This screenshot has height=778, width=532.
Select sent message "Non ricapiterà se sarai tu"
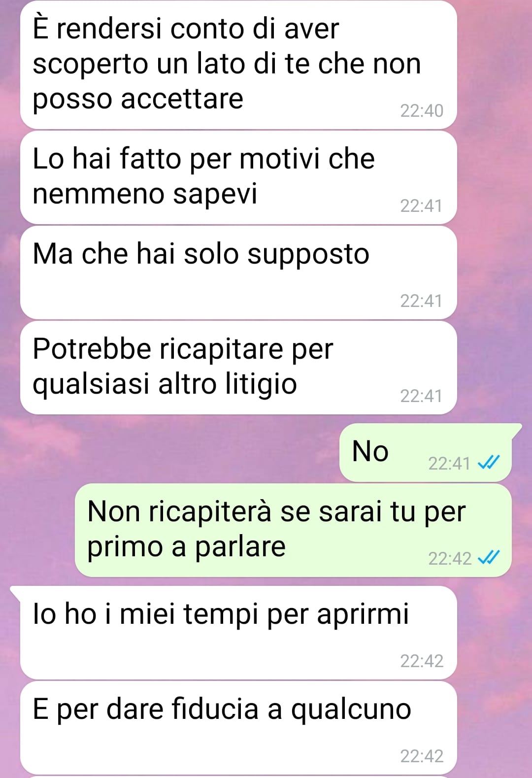[x=293, y=530]
